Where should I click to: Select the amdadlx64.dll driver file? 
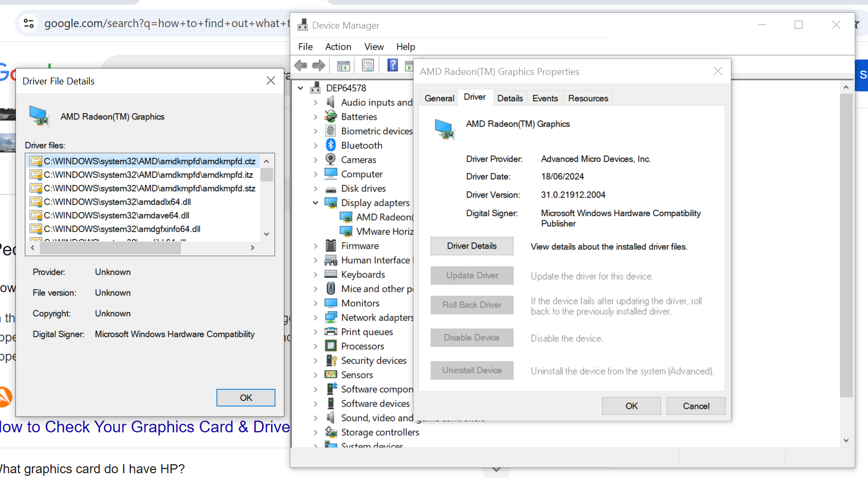143,202
